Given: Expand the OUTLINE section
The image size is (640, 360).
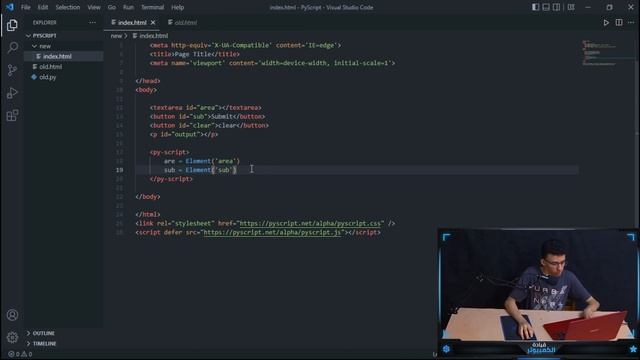Looking at the screenshot, I should coord(43,333).
